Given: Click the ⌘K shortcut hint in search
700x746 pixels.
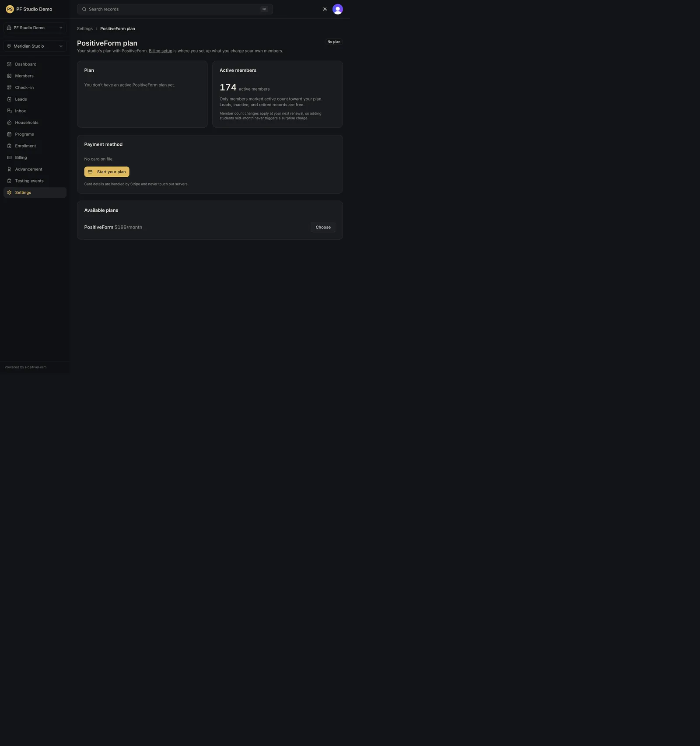Looking at the screenshot, I should tap(264, 9).
